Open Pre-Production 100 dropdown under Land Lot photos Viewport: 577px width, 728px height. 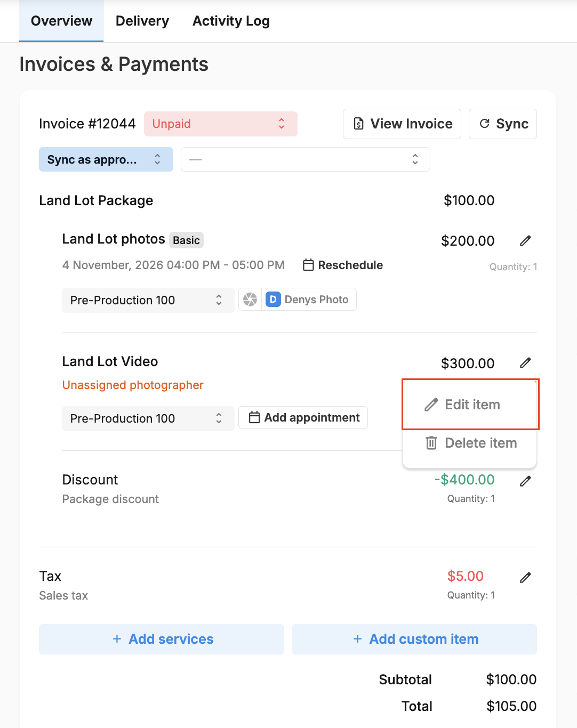click(x=148, y=300)
